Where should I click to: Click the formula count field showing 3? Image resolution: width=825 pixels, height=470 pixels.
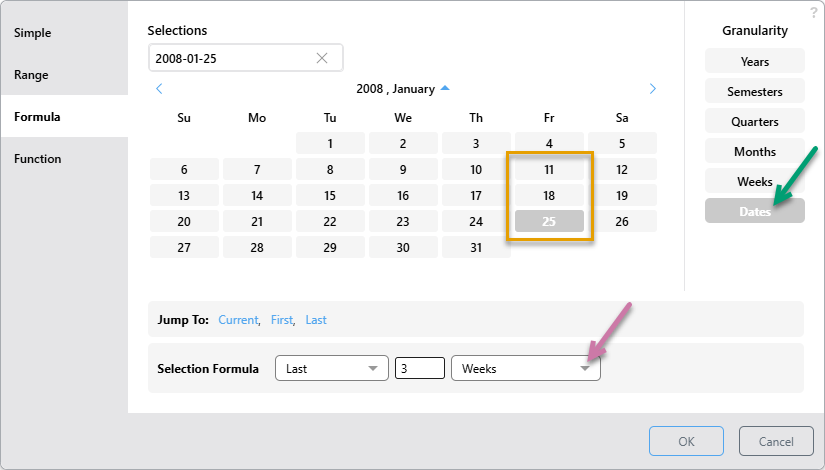tap(419, 369)
